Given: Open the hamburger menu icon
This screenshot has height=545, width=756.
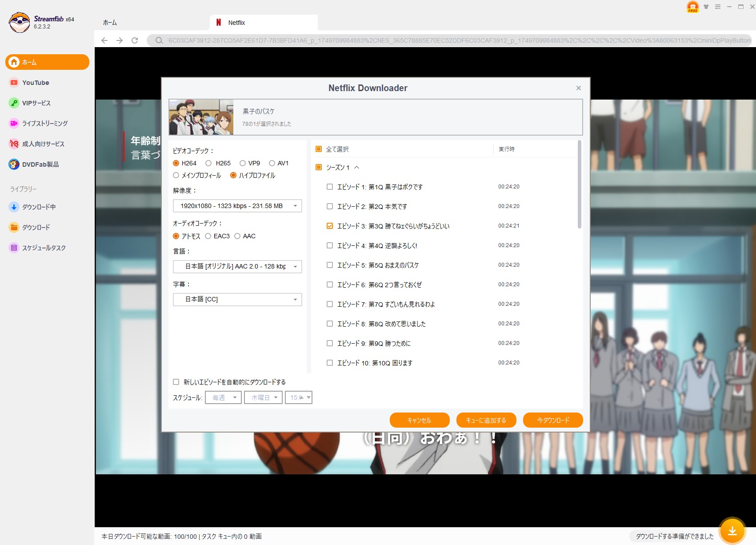Looking at the screenshot, I should (718, 7).
